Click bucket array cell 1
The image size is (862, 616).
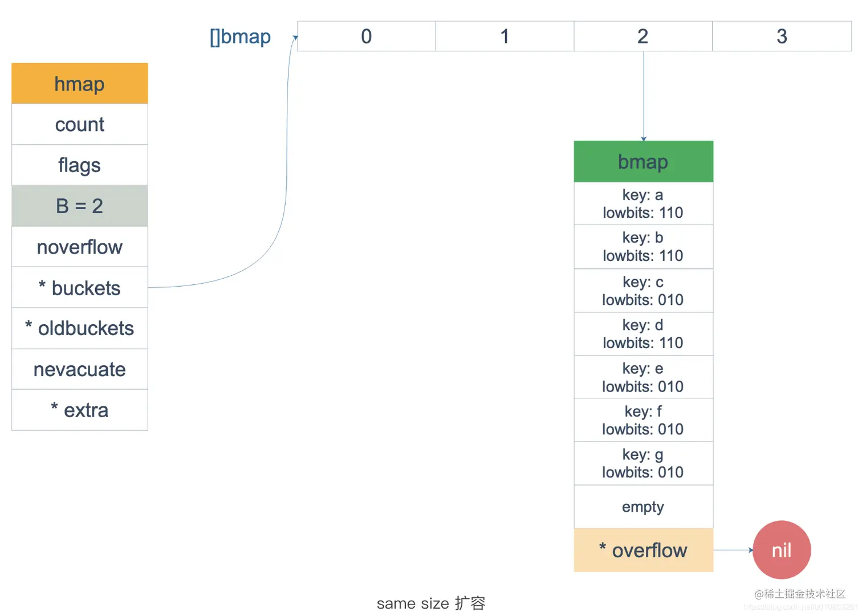click(505, 36)
